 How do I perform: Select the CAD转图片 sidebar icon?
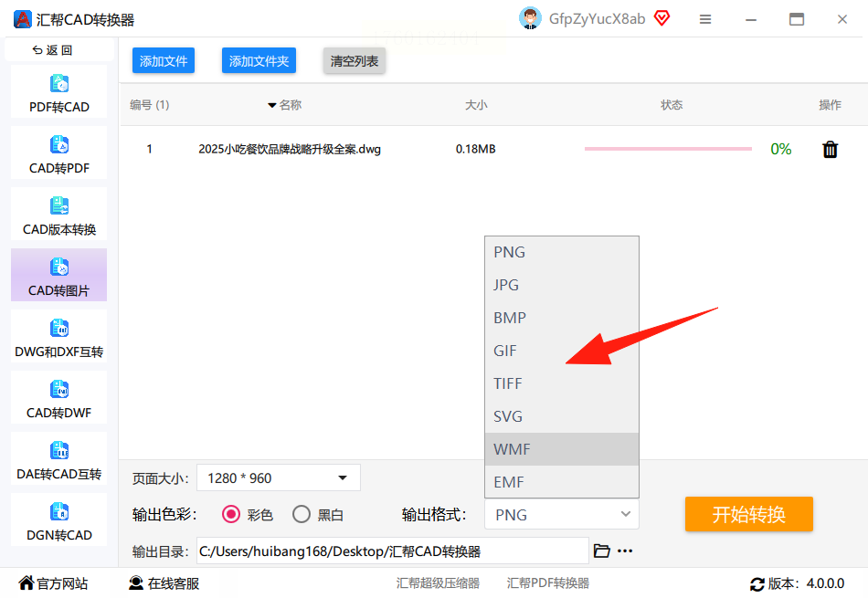coord(59,268)
